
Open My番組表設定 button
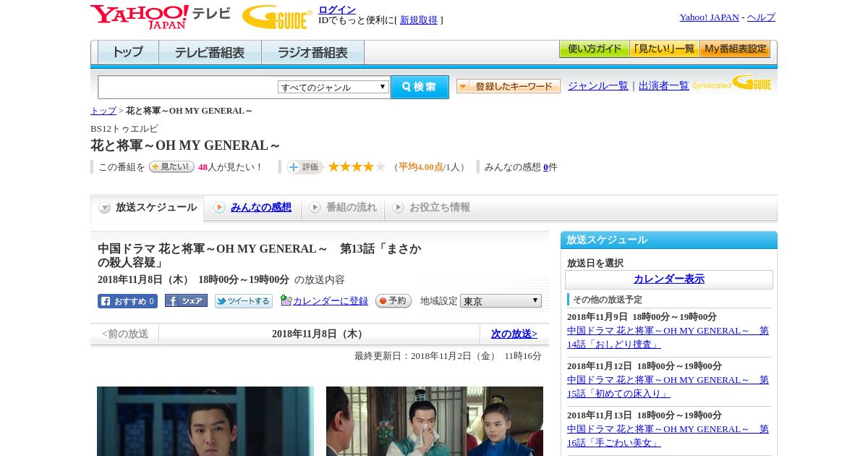pyautogui.click(x=735, y=49)
